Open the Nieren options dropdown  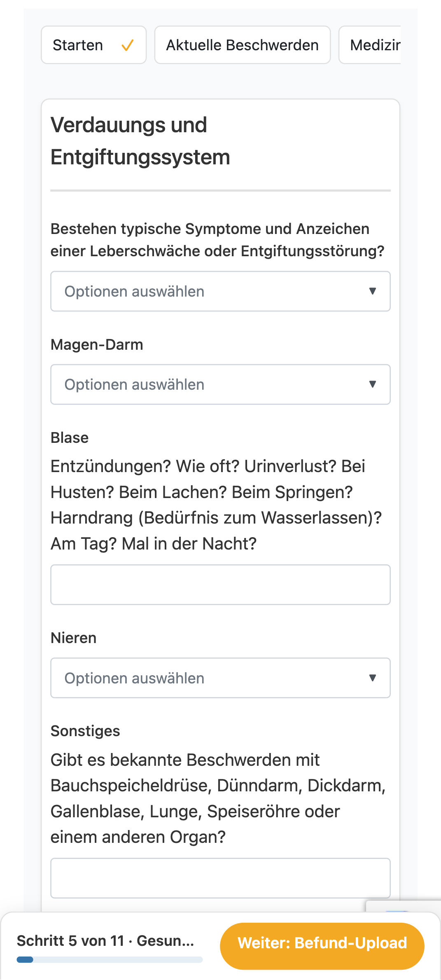(x=220, y=678)
